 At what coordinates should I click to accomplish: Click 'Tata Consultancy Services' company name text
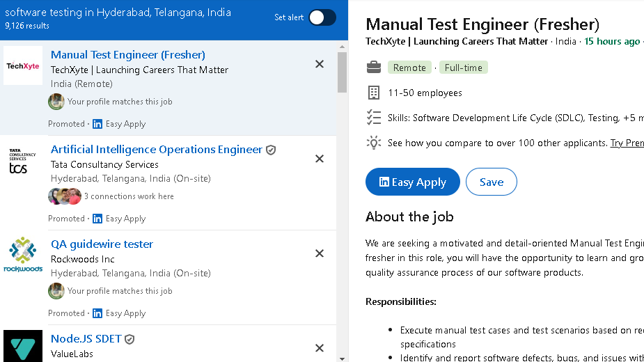[x=104, y=164]
